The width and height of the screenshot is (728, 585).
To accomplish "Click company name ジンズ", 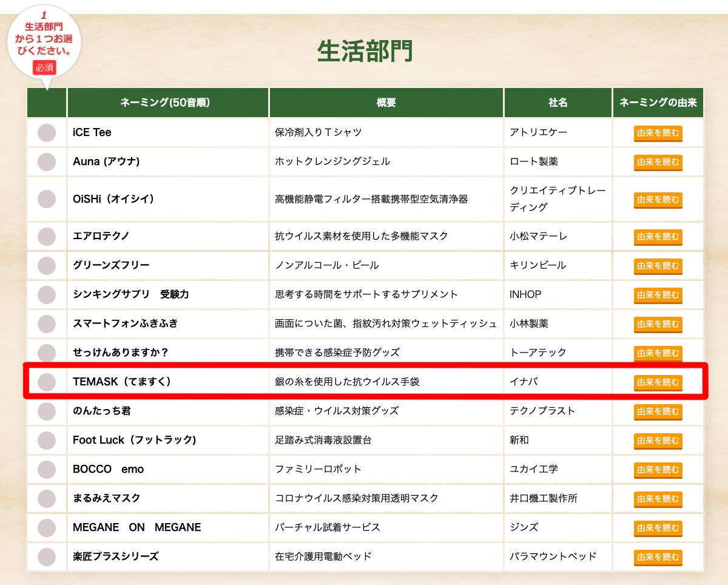I will 524,527.
